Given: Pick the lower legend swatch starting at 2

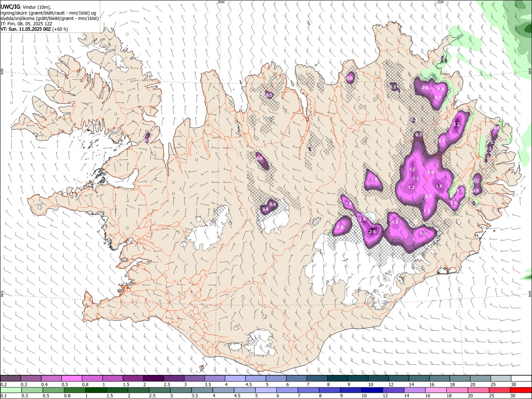Looking at the screenshot, I should point(138,390).
